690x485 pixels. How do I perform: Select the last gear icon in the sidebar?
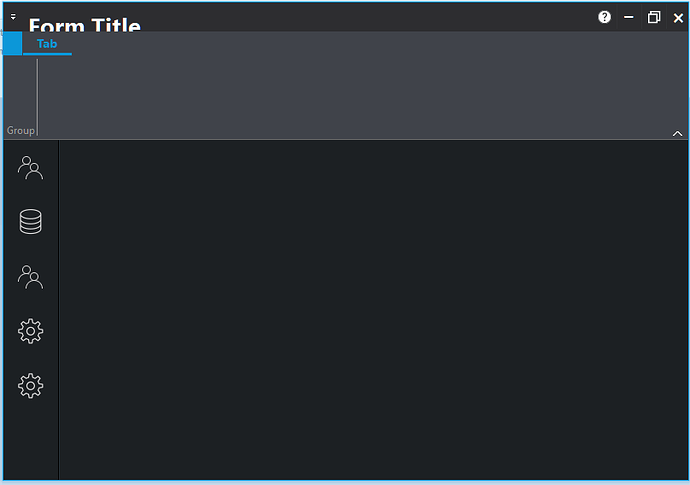click(x=30, y=386)
